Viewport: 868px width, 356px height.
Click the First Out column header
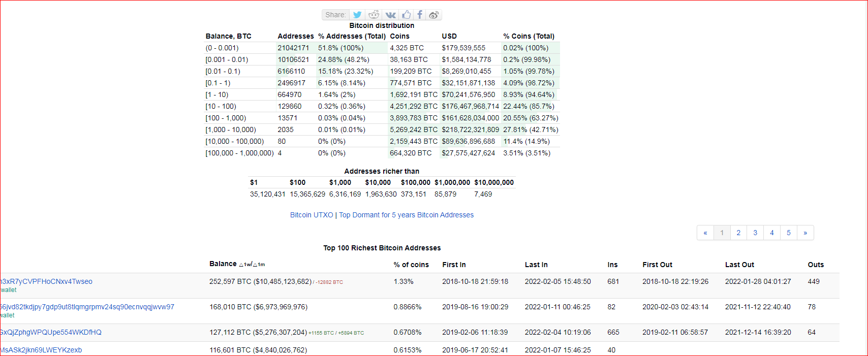pyautogui.click(x=657, y=265)
